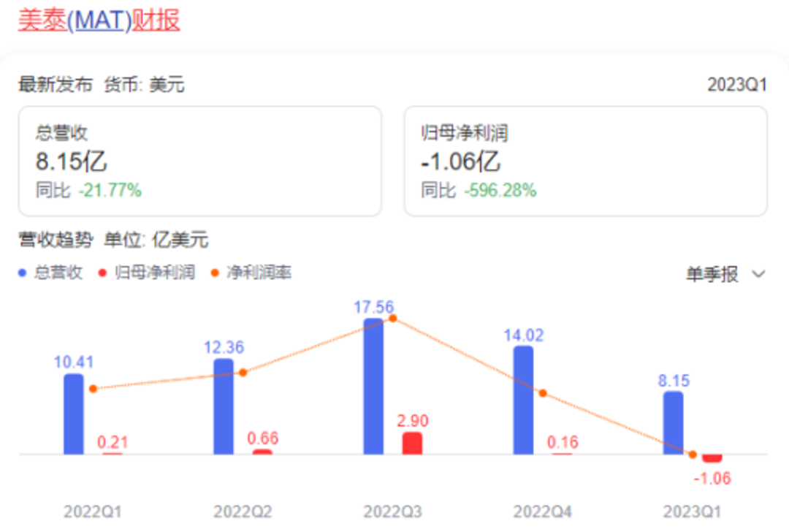The image size is (789, 532).
Task: Click the red 归母净利润 legend dot
Action: pos(103,273)
